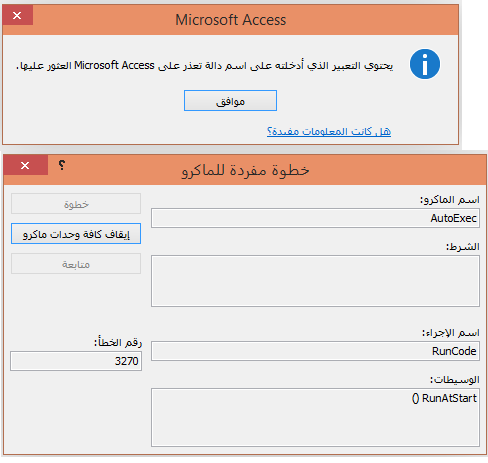Click the AutoExec macro name field

(315, 218)
